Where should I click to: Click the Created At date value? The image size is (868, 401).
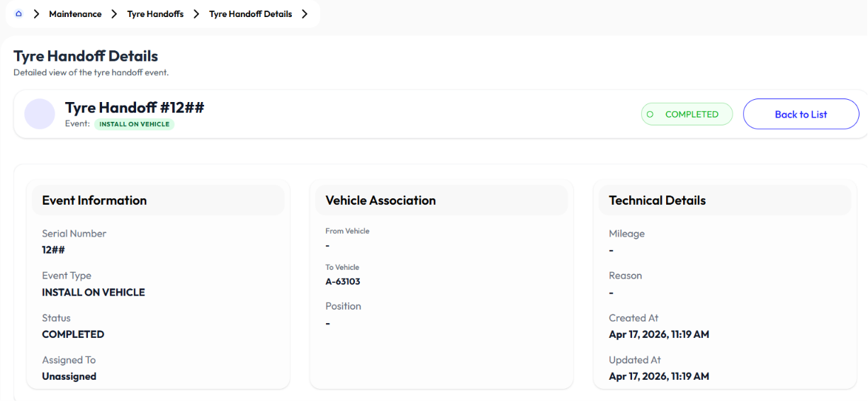659,334
